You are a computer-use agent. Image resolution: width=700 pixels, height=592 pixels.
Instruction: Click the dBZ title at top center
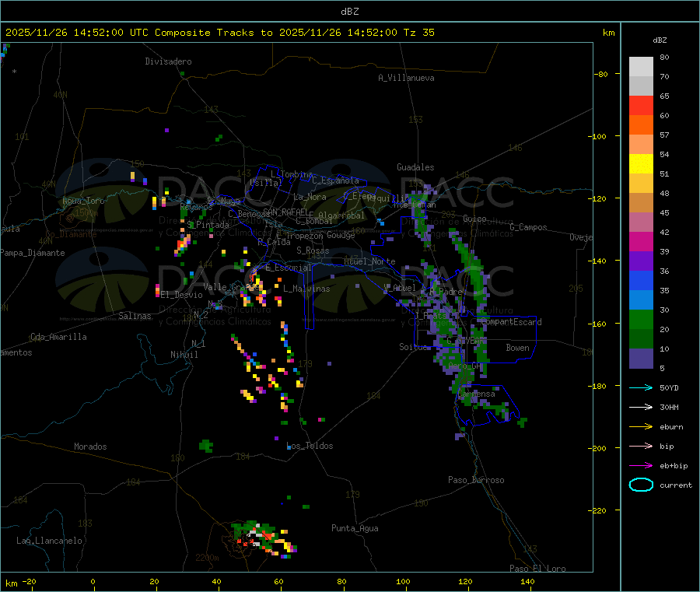349,11
